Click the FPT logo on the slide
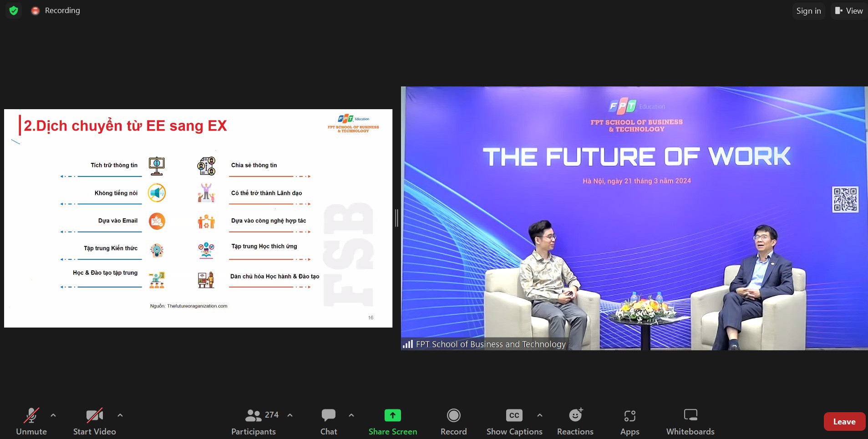The image size is (868, 439). [354, 124]
